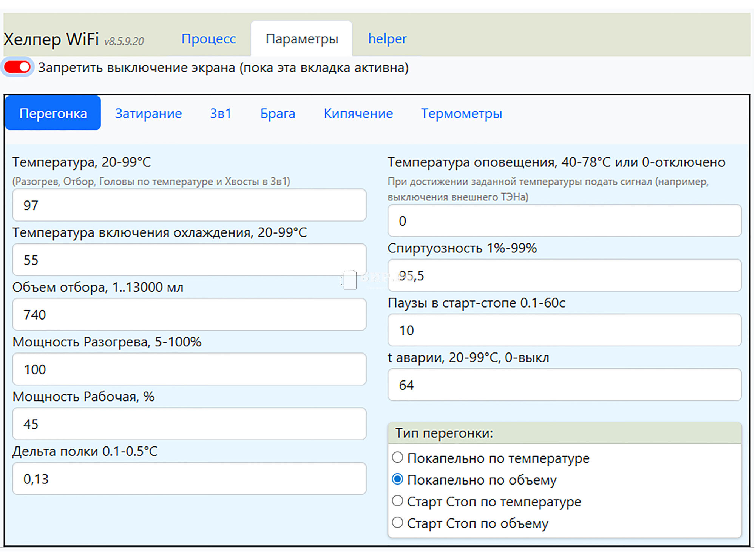Choose Покапельно по объему distillation type
Image resolution: width=755 pixels, height=560 pixels.
click(397, 479)
